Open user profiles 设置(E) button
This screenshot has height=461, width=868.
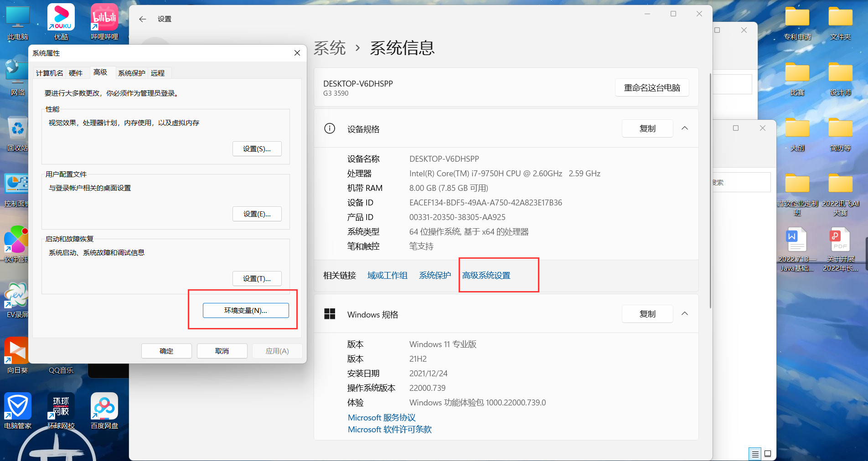coord(257,214)
